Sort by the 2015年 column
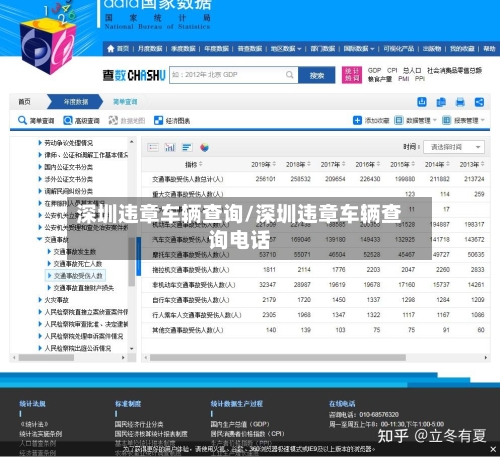This screenshot has width=500, height=457. [402, 165]
